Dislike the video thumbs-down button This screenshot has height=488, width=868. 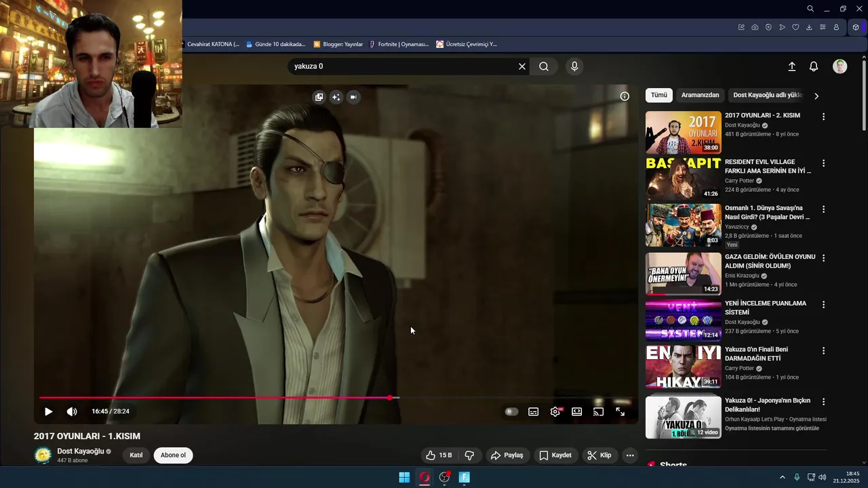(469, 455)
